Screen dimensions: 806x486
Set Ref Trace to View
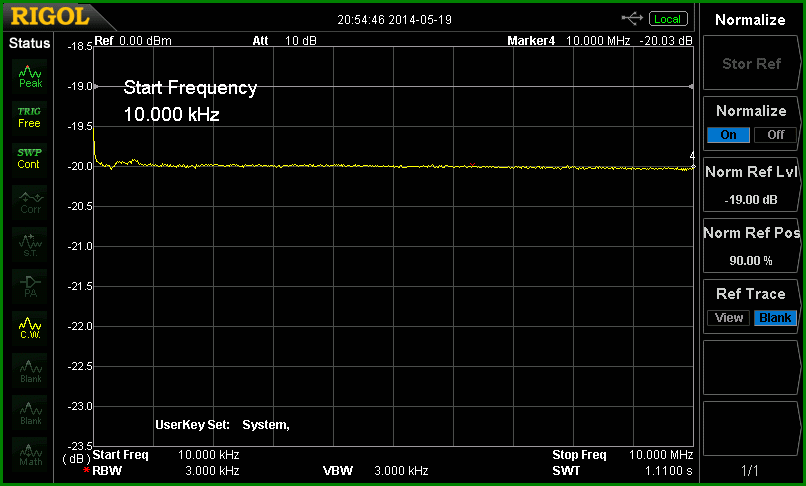[728, 318]
